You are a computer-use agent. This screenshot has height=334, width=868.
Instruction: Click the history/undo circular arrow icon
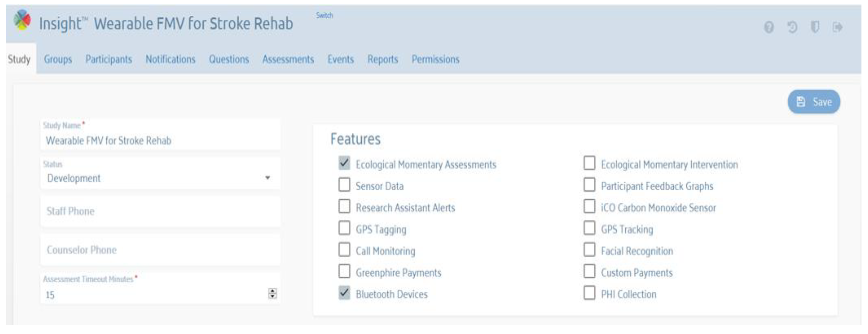(x=792, y=27)
